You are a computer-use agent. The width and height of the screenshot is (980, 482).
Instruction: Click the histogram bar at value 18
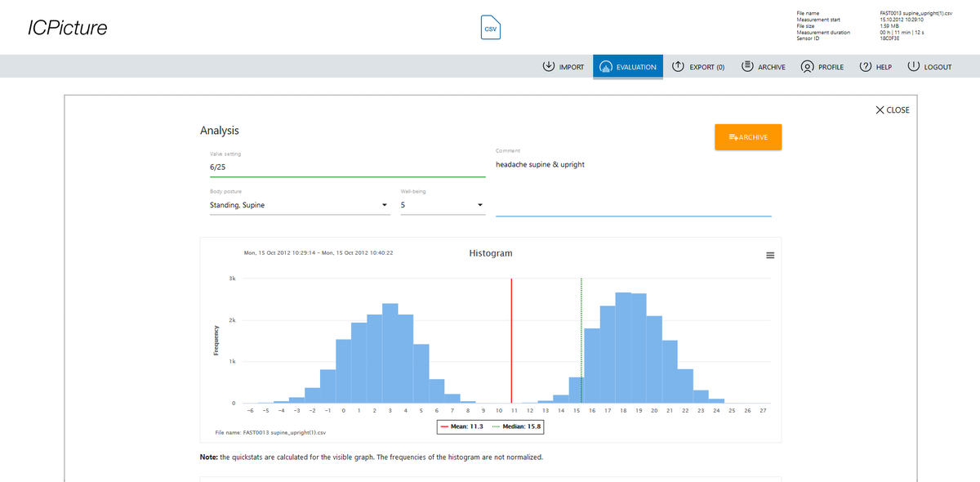click(x=623, y=347)
